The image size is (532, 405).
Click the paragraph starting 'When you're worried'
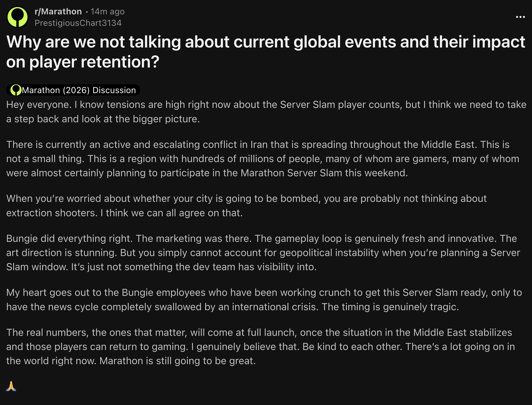(246, 206)
